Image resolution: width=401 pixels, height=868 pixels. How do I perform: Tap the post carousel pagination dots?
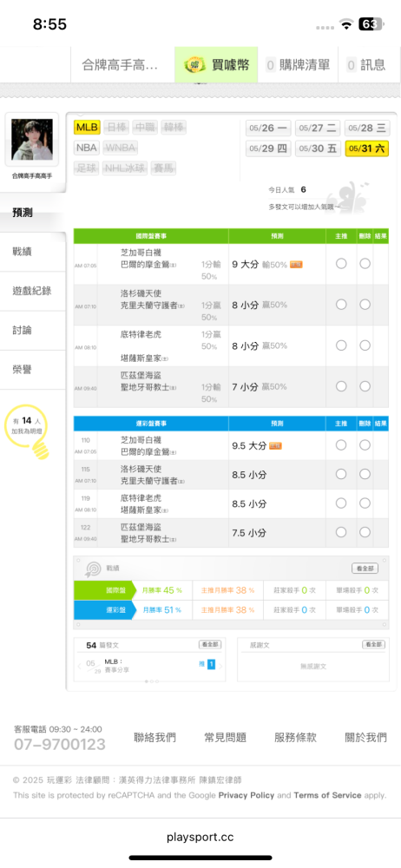[x=152, y=681]
